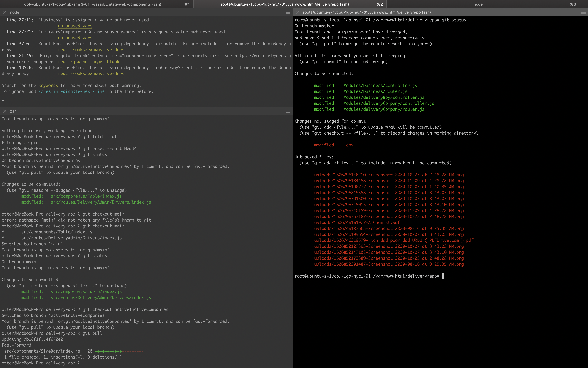This screenshot has width=588, height=368.
Task: Click 'Line 135:6:' warning label
Action: pyautogui.click(x=20, y=67)
